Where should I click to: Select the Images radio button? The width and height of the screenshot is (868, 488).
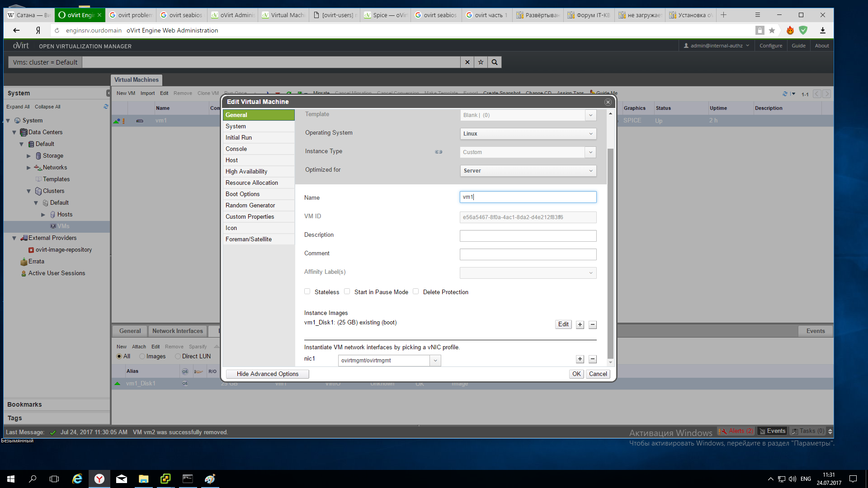pyautogui.click(x=142, y=357)
